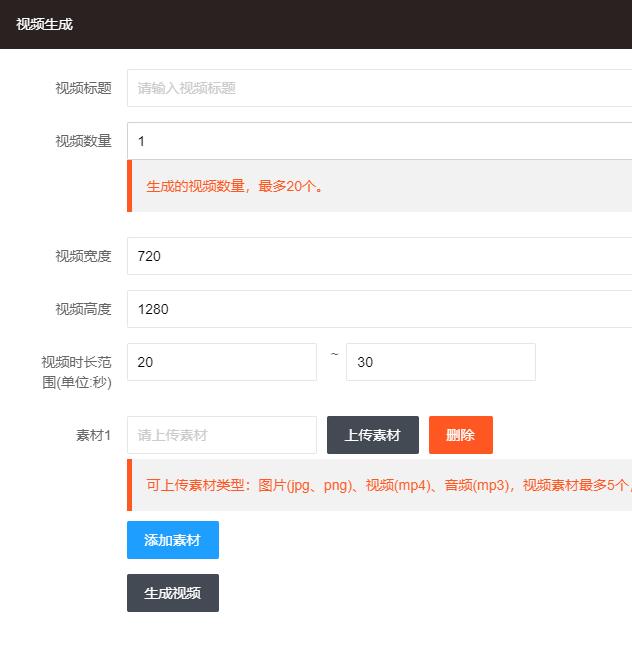The width and height of the screenshot is (632, 647).
Task: Select the 视频宽度 field with 720
Action: pos(380,256)
